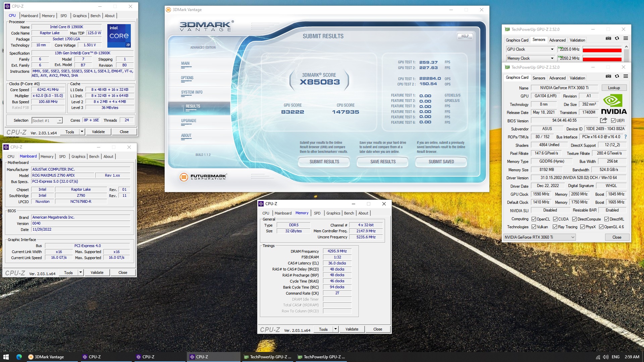
Task: Toggle the CUDA checkbox
Action: coord(555,219)
